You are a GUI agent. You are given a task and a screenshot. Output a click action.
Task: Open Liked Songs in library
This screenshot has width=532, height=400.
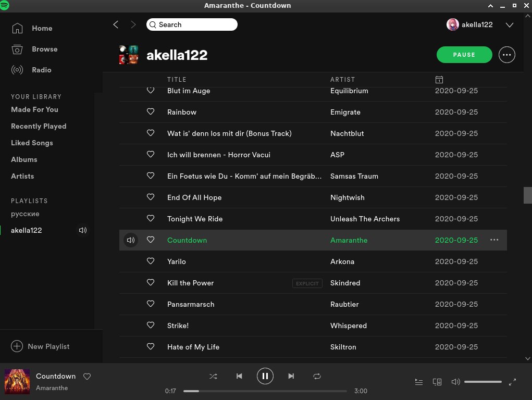point(32,143)
